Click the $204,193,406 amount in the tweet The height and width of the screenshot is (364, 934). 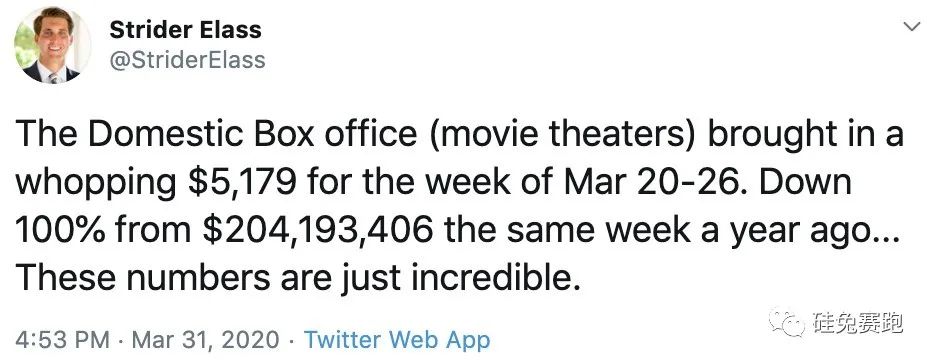pos(317,231)
